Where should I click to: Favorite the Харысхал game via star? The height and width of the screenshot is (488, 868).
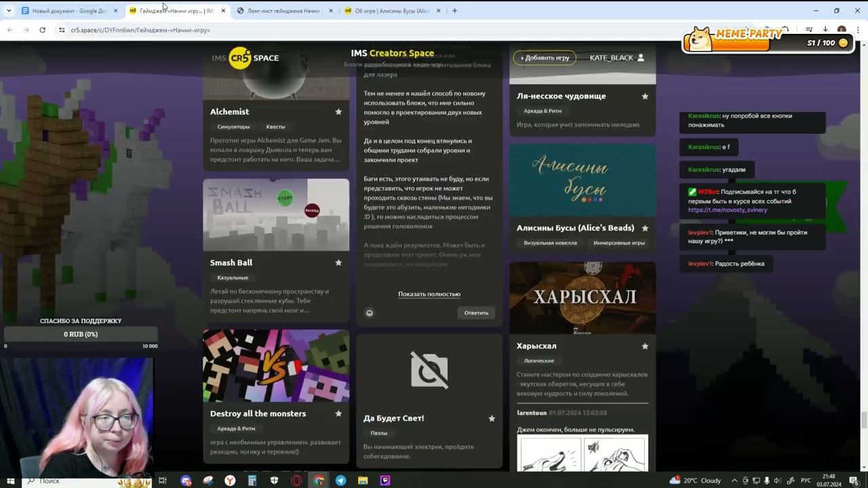(x=645, y=346)
